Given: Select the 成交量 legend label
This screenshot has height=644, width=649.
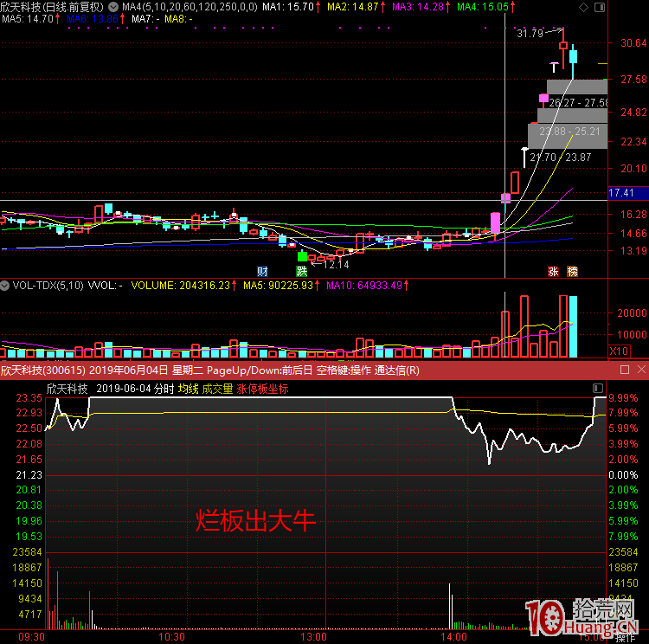Looking at the screenshot, I should point(217,389).
